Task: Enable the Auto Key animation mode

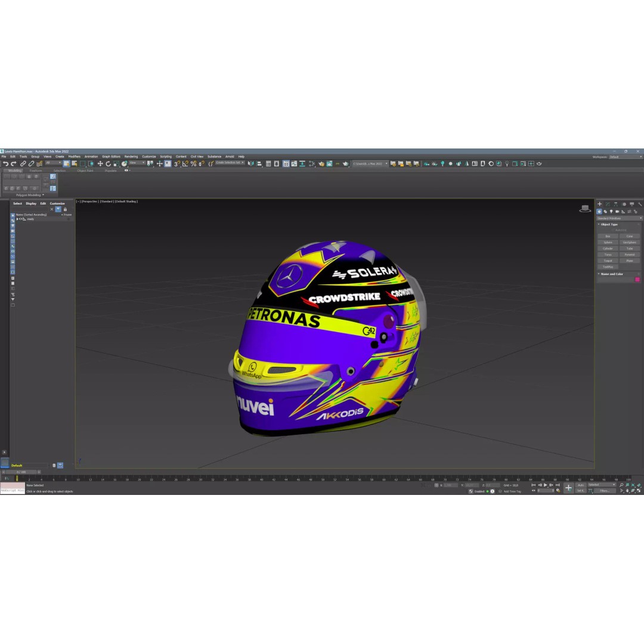Action: [x=581, y=485]
